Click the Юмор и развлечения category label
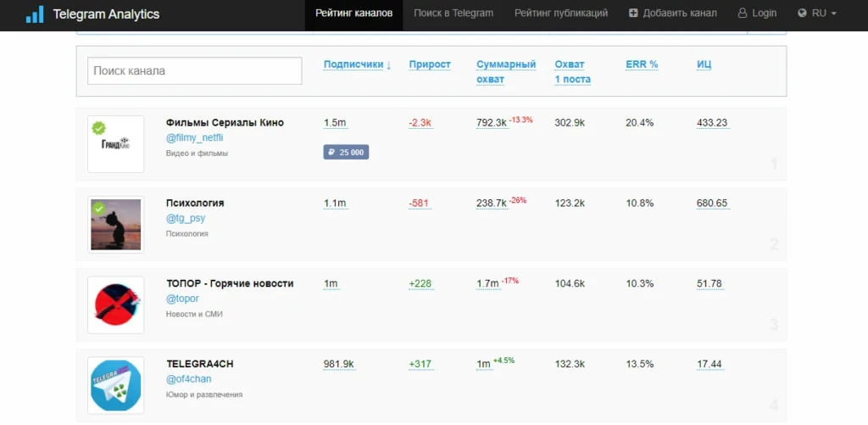This screenshot has height=425, width=868. pyautogui.click(x=204, y=394)
